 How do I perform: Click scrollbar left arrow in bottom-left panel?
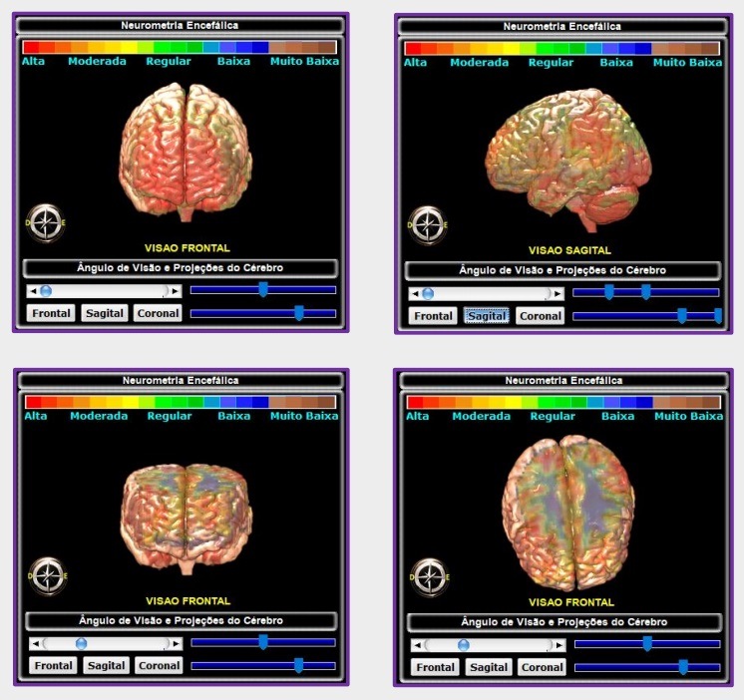click(x=35, y=644)
